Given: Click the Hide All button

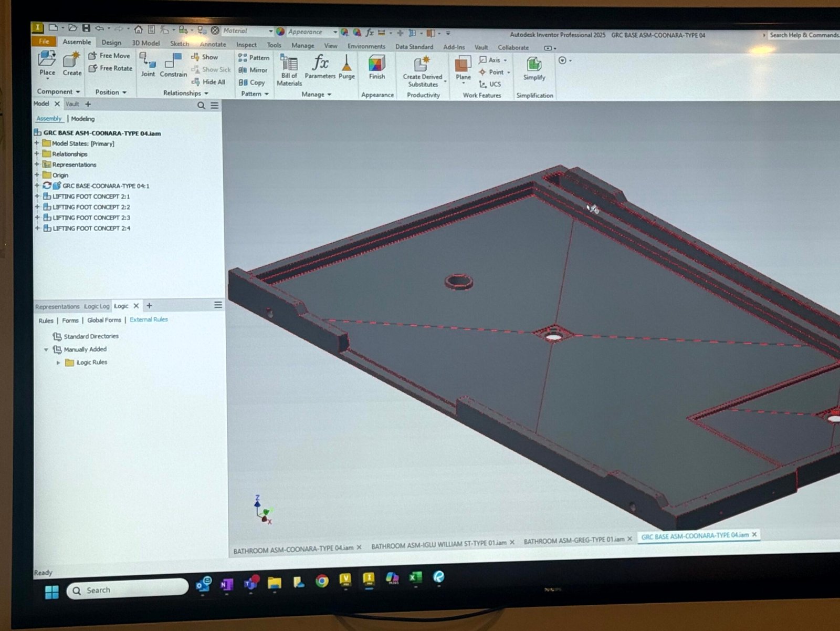Looking at the screenshot, I should click(209, 82).
